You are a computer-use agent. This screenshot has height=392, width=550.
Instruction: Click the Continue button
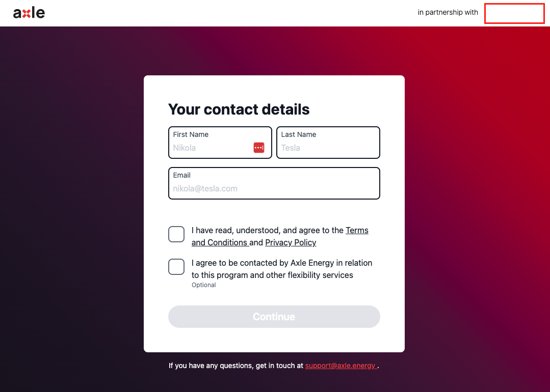pyautogui.click(x=274, y=317)
